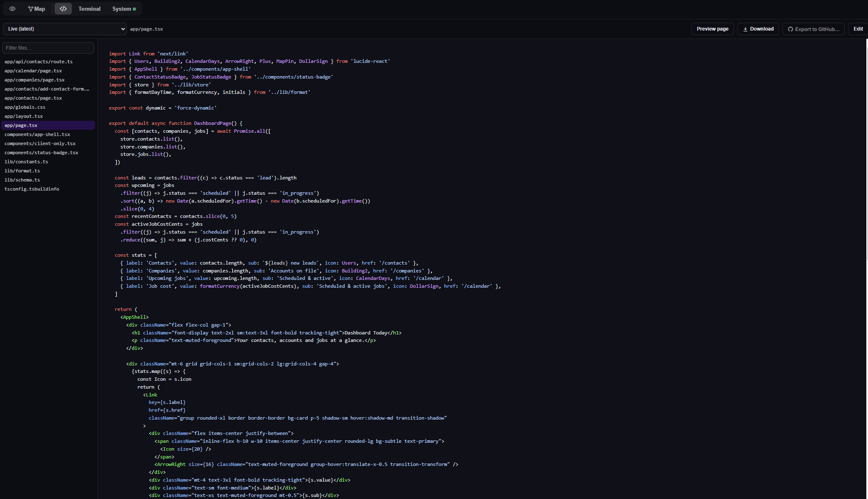Click Export to GitHub button
The width and height of the screenshot is (868, 499).
point(813,29)
